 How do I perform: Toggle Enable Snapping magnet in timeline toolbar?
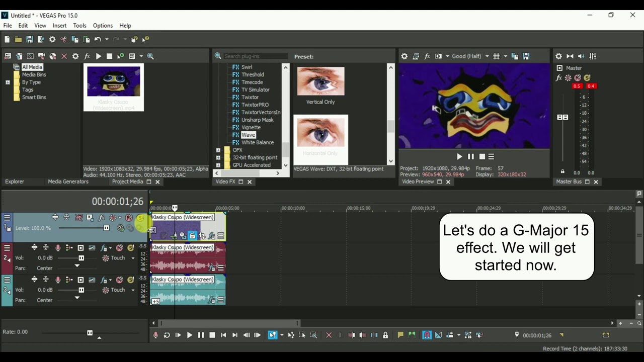pos(427,335)
